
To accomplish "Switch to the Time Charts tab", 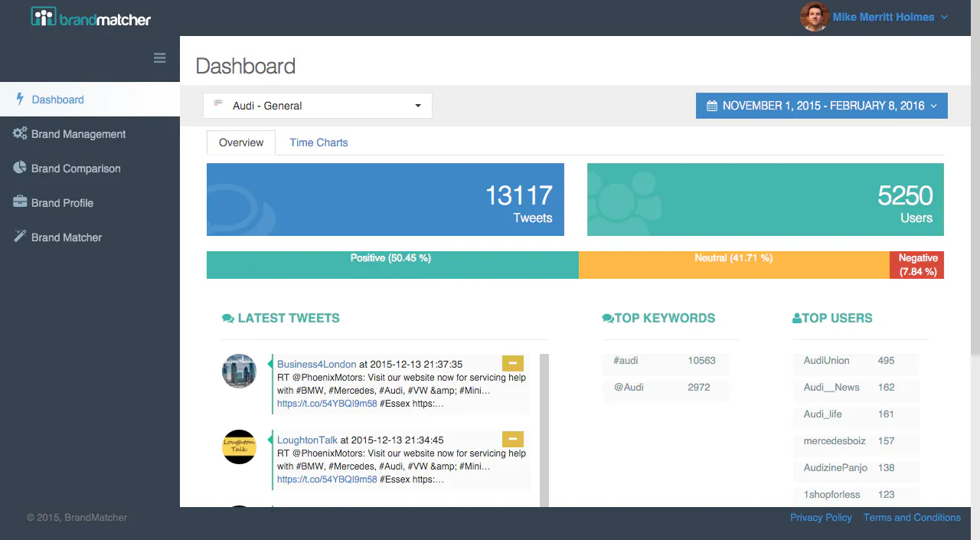I will click(318, 142).
